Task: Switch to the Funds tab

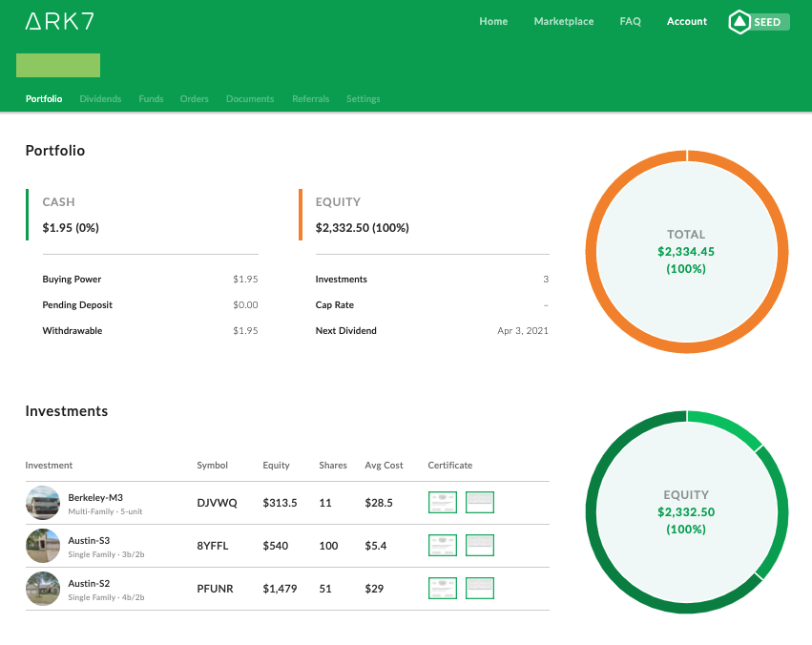Action: (x=151, y=99)
